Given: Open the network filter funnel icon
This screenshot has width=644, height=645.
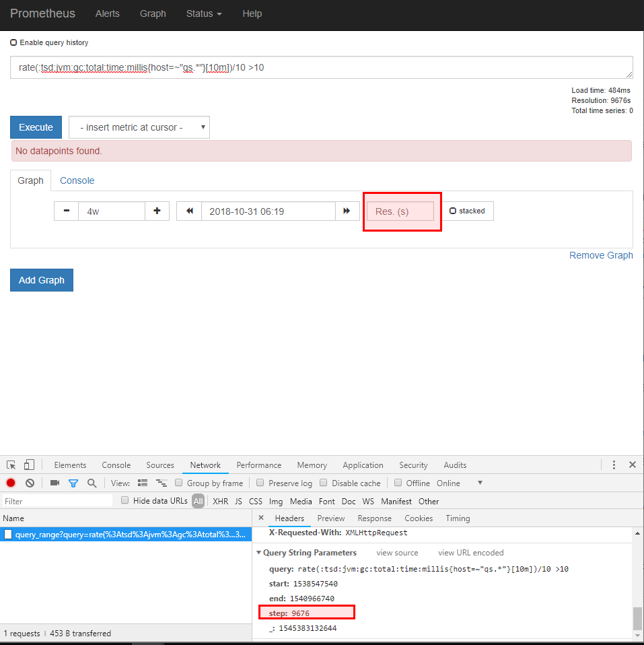Looking at the screenshot, I should click(x=73, y=483).
